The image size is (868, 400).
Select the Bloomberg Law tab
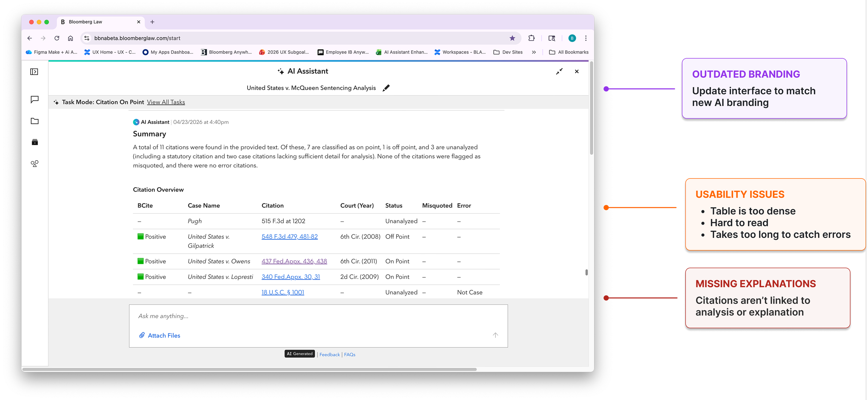(x=101, y=22)
